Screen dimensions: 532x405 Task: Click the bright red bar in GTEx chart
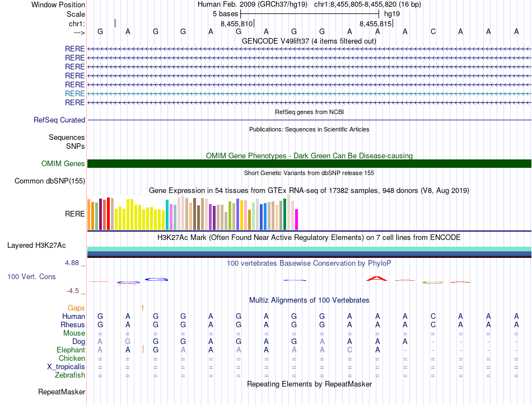pos(108,214)
